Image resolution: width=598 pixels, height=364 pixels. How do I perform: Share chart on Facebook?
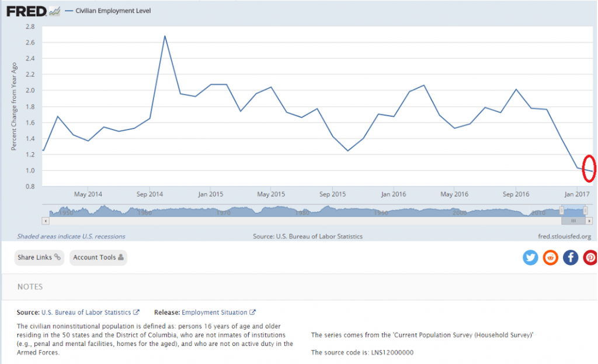[x=571, y=258]
